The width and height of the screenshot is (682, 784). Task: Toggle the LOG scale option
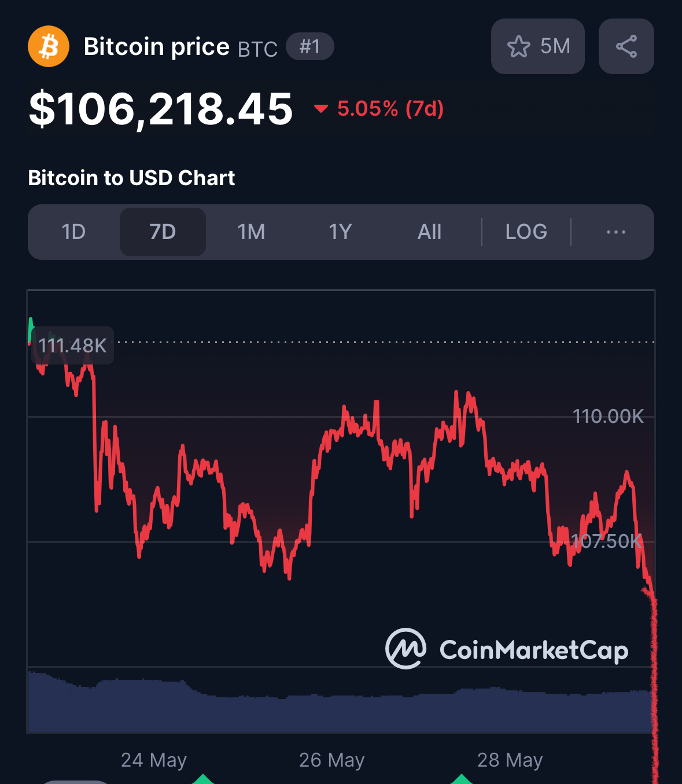point(526,232)
